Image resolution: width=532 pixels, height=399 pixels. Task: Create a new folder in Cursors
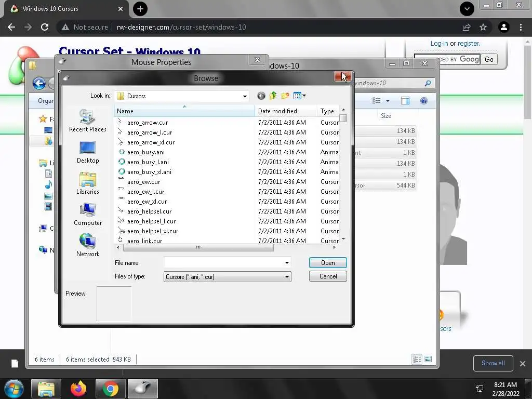tap(285, 96)
